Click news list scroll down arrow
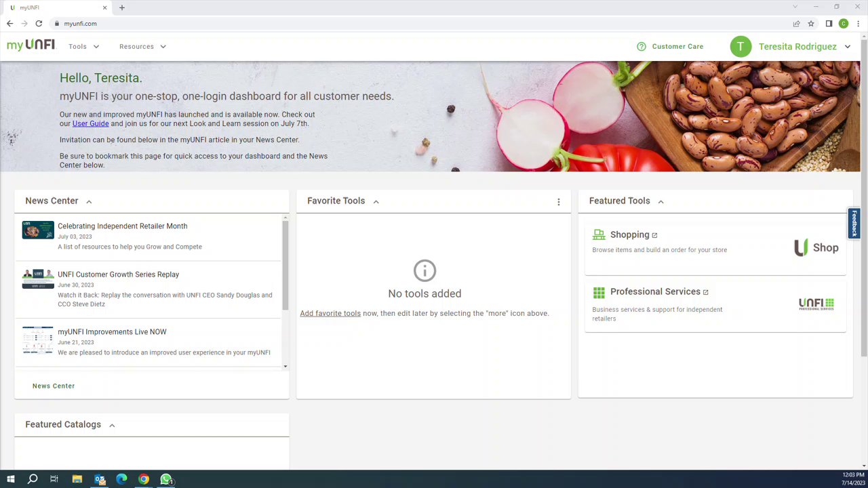This screenshot has width=868, height=488. 285,366
